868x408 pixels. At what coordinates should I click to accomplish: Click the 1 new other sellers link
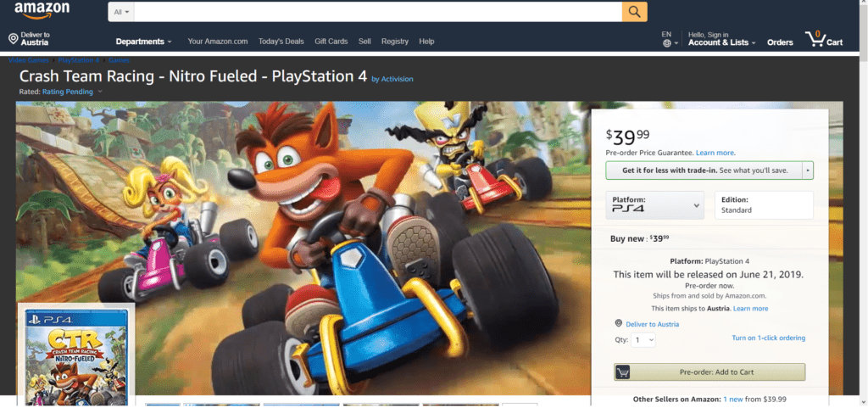[733, 400]
